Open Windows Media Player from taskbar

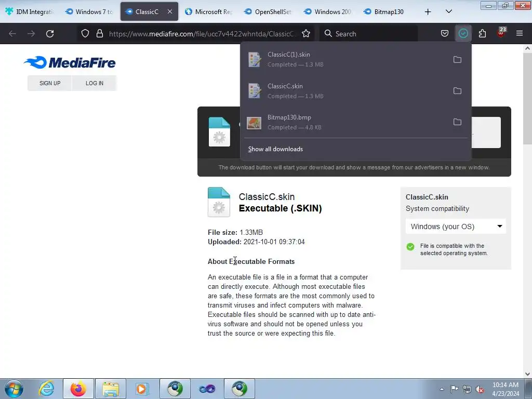[142, 389]
